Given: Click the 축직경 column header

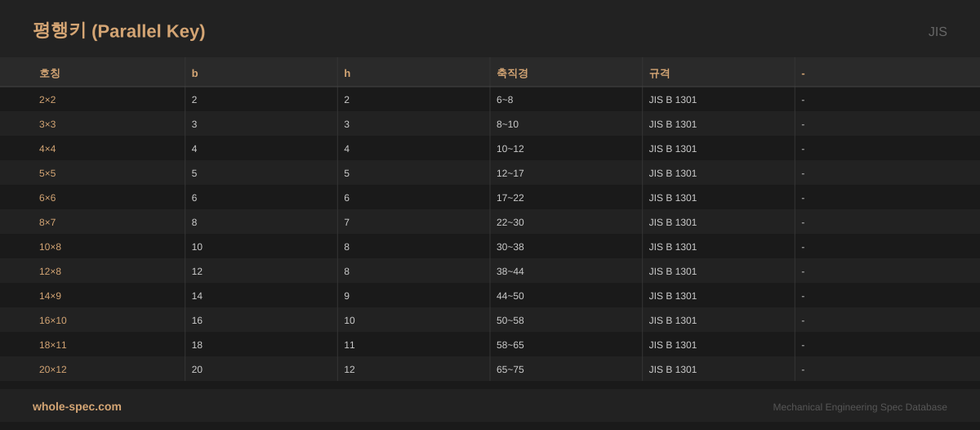Looking at the screenshot, I should [512, 73].
